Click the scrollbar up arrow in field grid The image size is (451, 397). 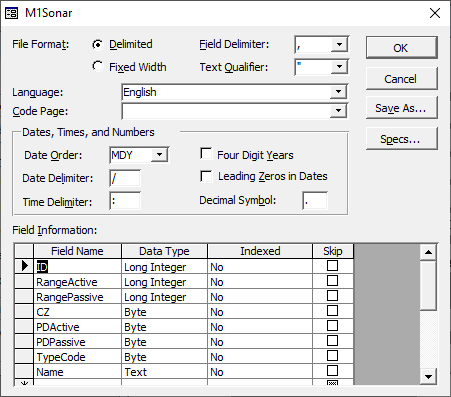(428, 252)
